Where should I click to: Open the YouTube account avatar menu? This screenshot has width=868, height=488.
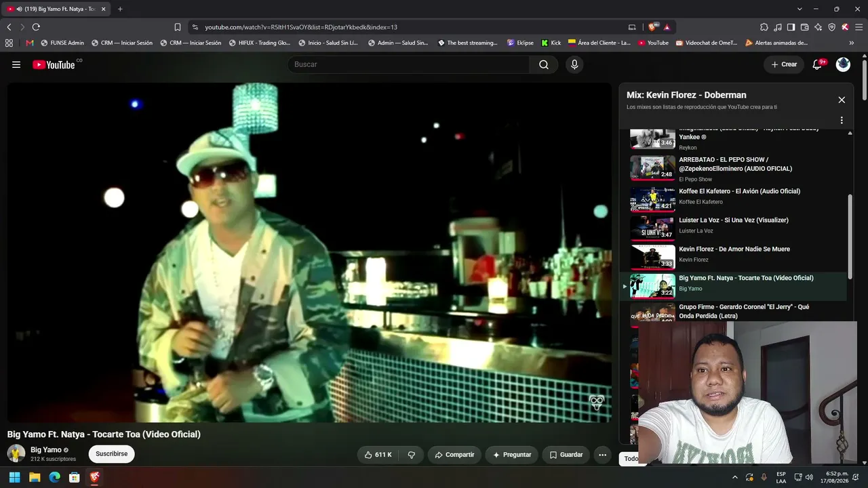point(843,64)
